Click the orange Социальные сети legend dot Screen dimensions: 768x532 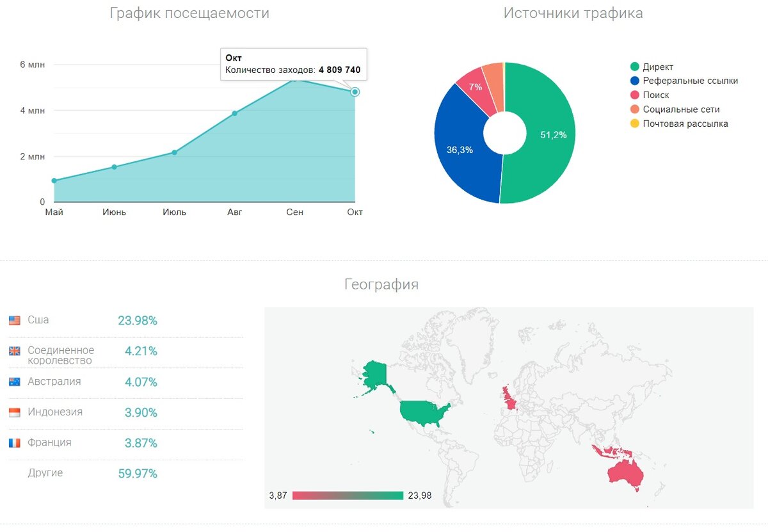point(634,109)
